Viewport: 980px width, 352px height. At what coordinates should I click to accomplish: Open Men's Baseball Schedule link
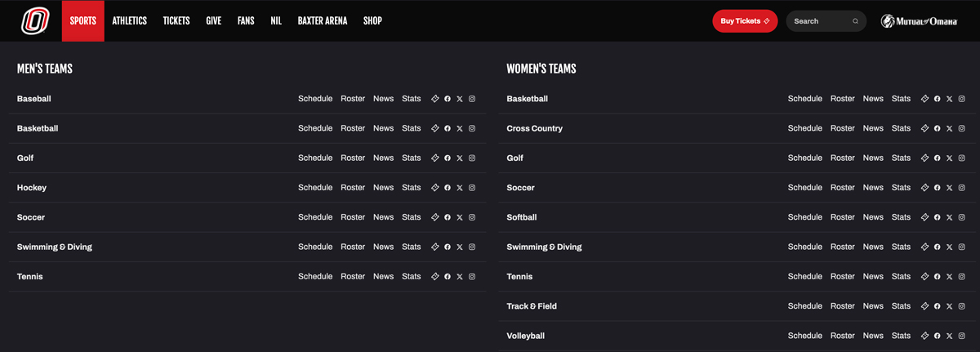(x=315, y=99)
